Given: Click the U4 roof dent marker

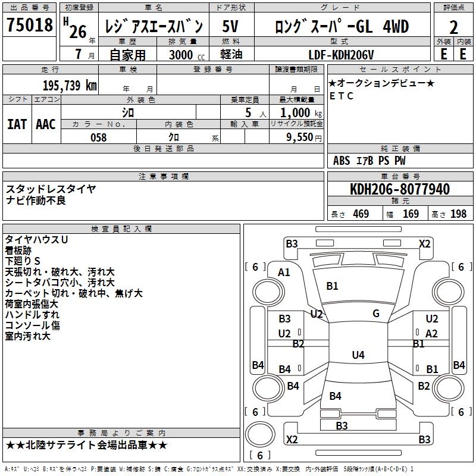Looking at the screenshot, I should (358, 355).
